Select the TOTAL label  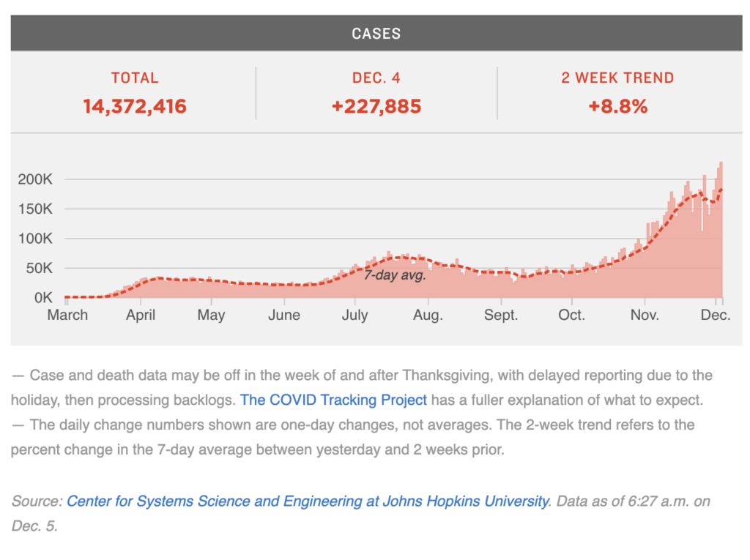coord(134,78)
